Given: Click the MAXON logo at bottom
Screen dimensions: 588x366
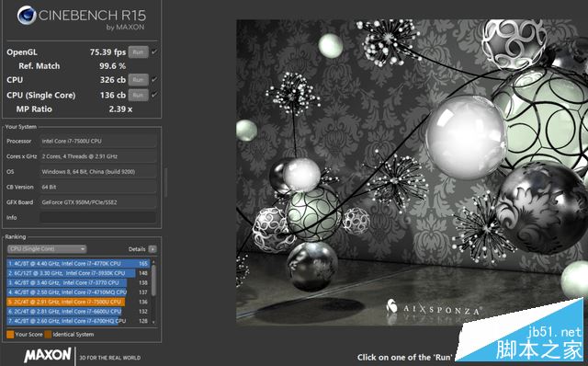Looking at the screenshot, I should coord(48,354).
